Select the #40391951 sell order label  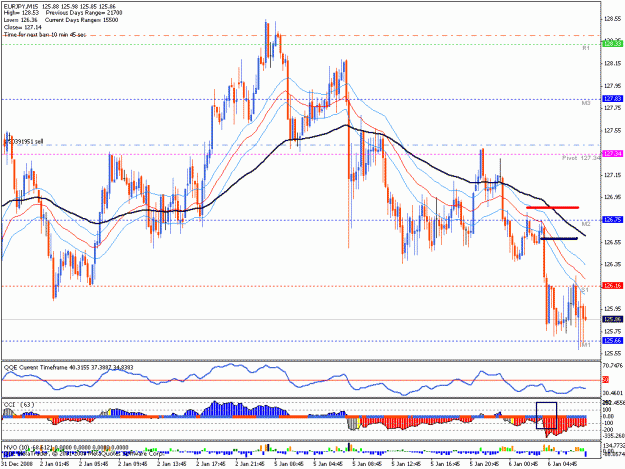pyautogui.click(x=23, y=142)
